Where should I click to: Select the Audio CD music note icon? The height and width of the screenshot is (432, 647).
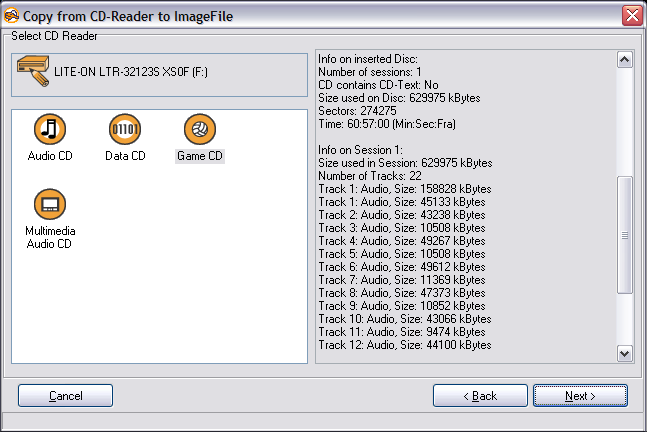tap(50, 129)
